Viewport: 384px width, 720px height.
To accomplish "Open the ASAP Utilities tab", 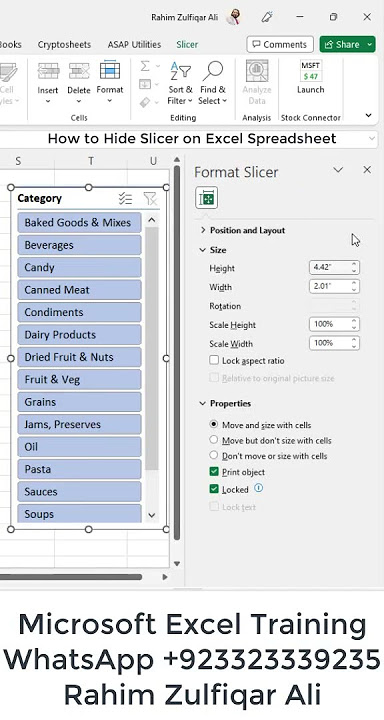I will pyautogui.click(x=134, y=45).
